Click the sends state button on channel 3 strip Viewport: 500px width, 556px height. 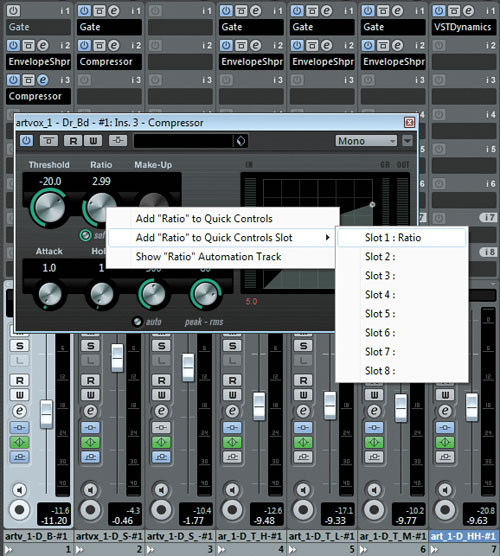tap(161, 457)
